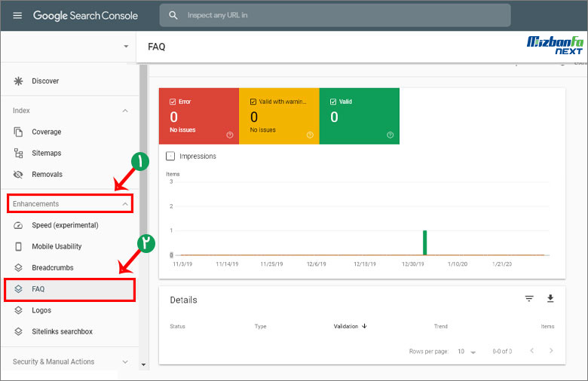Open help icon on Valid with warnings card
The width and height of the screenshot is (588, 381).
(310, 135)
